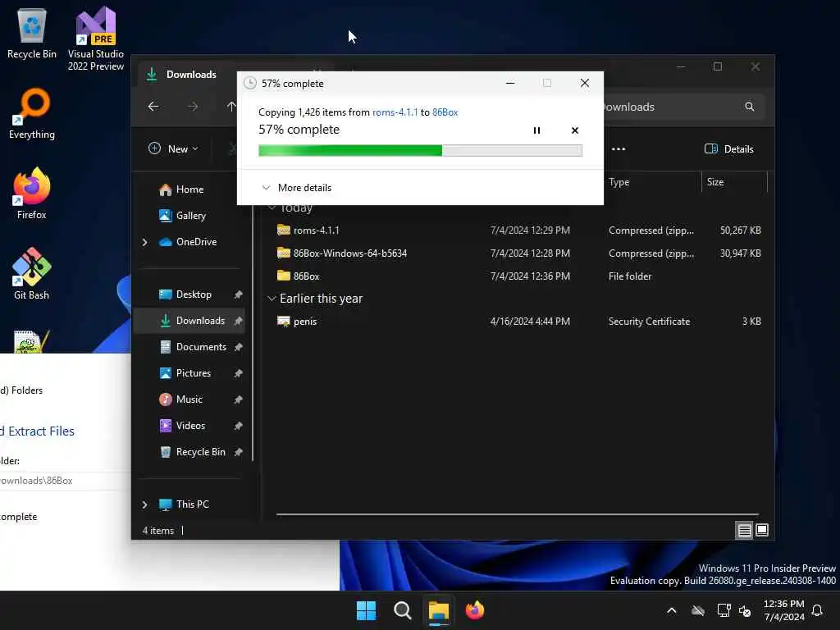840x630 pixels.
Task: Click the network tray icon
Action: (x=724, y=610)
